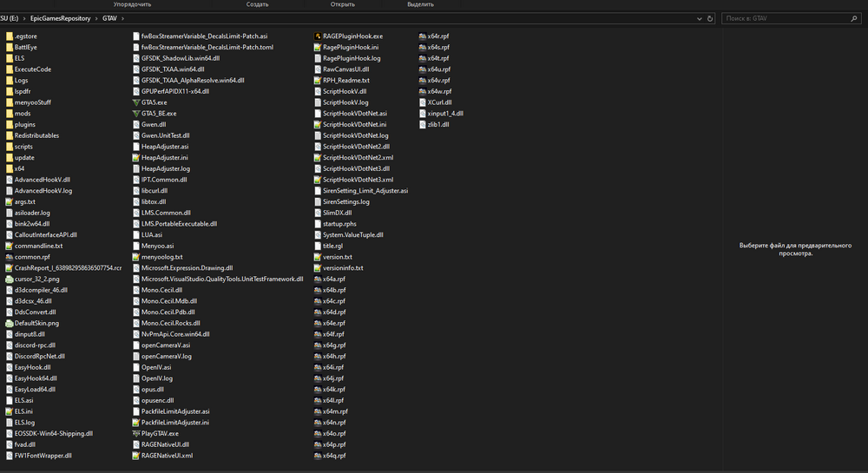
Task: Click the x64a.rpf archive icon
Action: point(318,279)
